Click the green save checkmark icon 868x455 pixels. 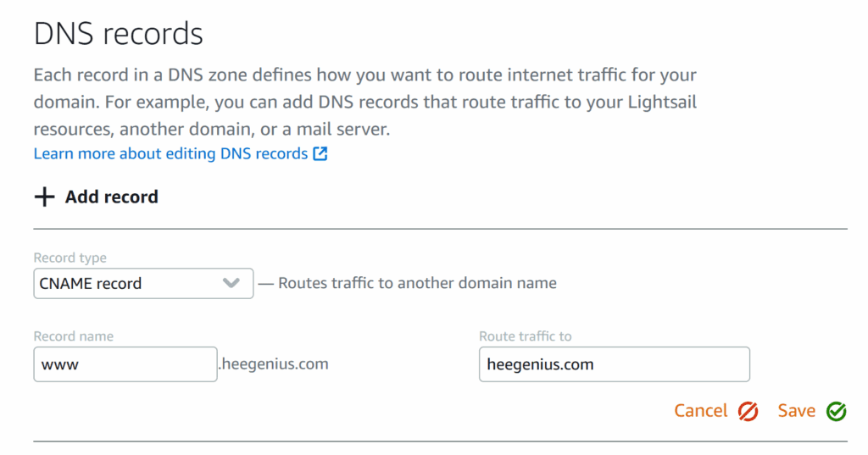click(837, 411)
